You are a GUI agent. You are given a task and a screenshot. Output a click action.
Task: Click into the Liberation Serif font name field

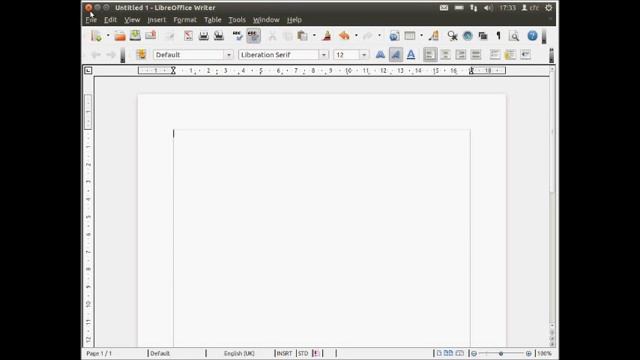point(278,55)
